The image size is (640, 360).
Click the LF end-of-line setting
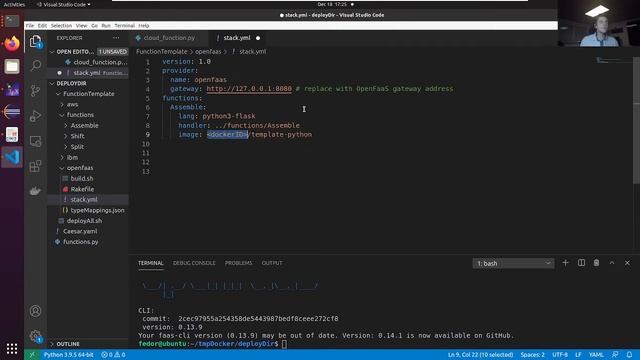pos(578,355)
